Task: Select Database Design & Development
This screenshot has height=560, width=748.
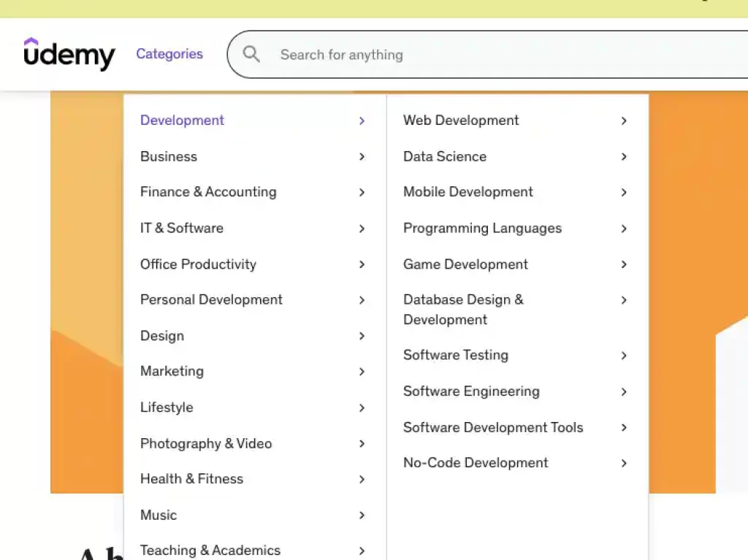Action: click(463, 310)
